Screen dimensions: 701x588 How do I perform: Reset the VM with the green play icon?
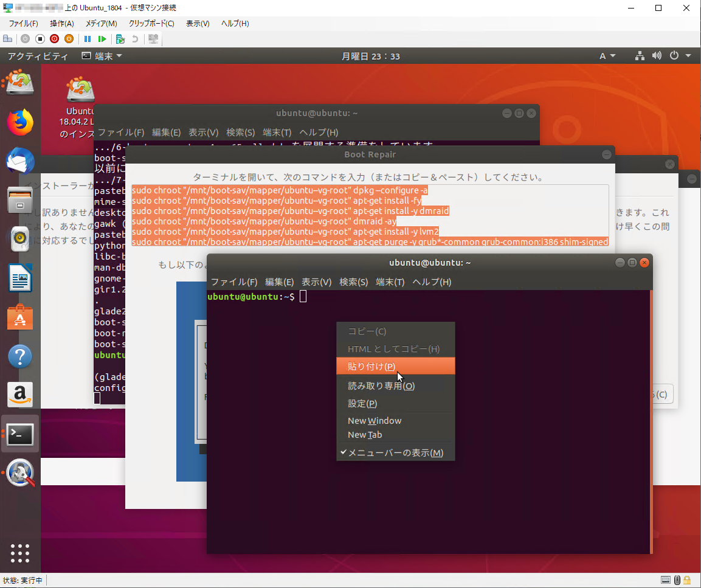click(102, 39)
